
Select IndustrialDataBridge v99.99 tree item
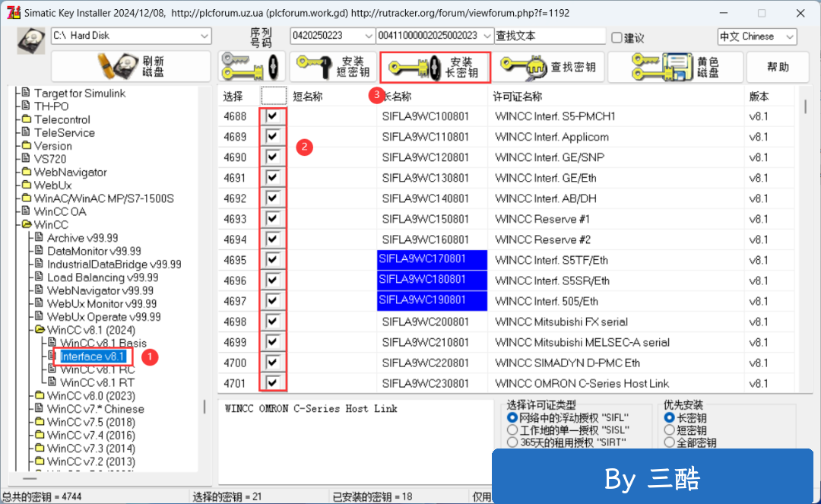click(114, 265)
